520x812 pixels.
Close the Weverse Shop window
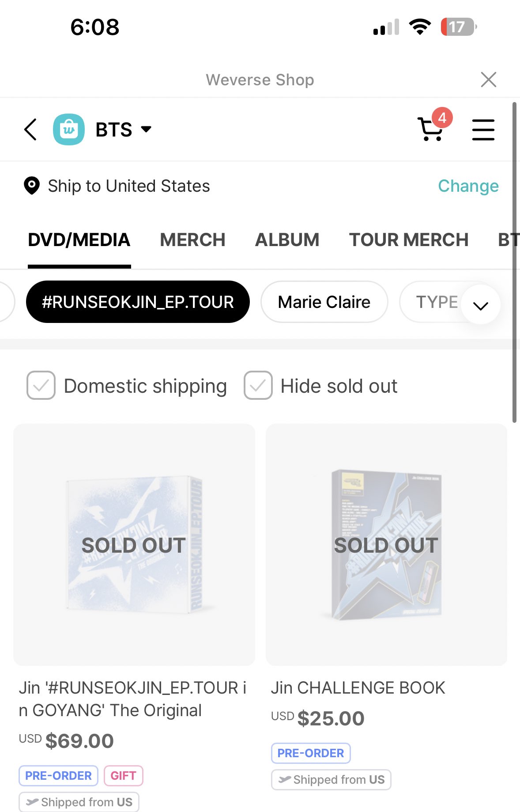tap(488, 80)
